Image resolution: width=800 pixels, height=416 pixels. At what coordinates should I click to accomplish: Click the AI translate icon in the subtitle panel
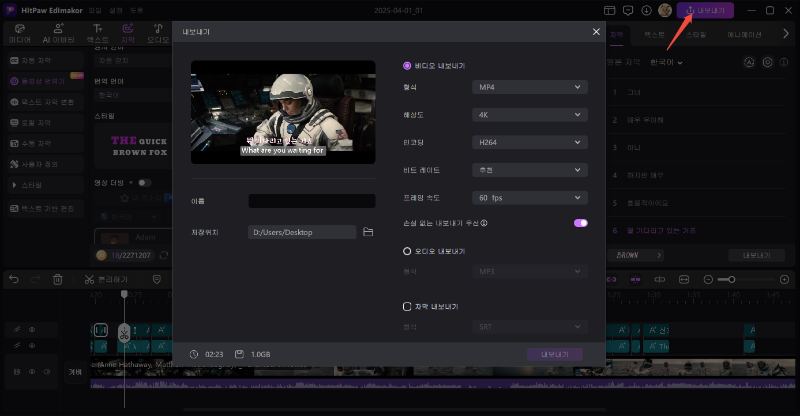749,62
